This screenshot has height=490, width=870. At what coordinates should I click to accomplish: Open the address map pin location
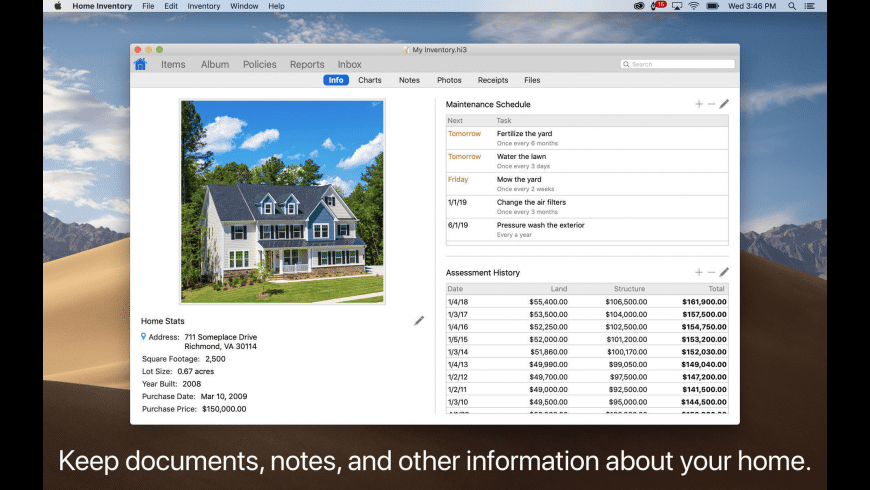pos(144,336)
